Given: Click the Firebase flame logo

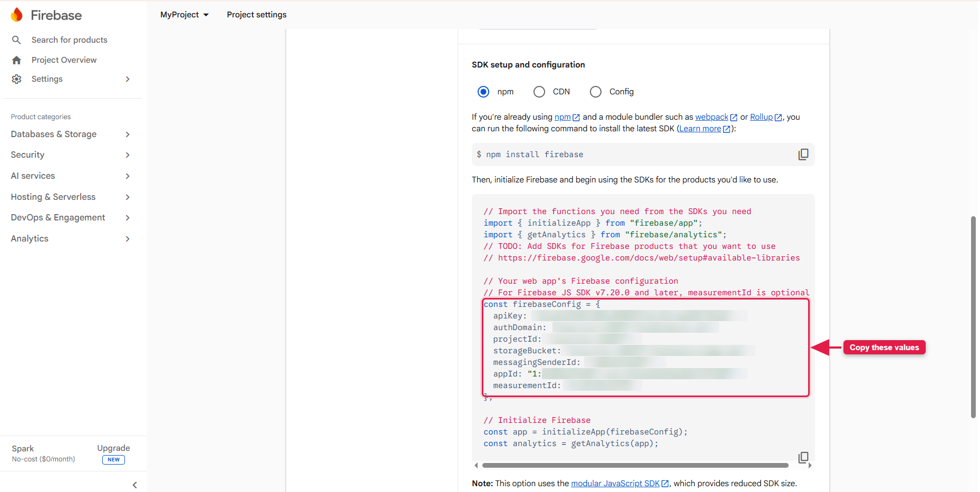Looking at the screenshot, I should [x=17, y=15].
